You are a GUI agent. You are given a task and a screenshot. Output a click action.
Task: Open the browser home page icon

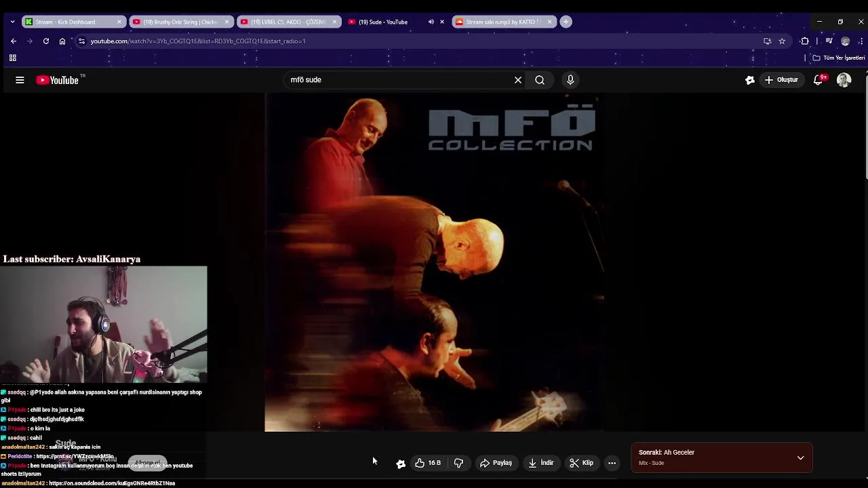(62, 41)
